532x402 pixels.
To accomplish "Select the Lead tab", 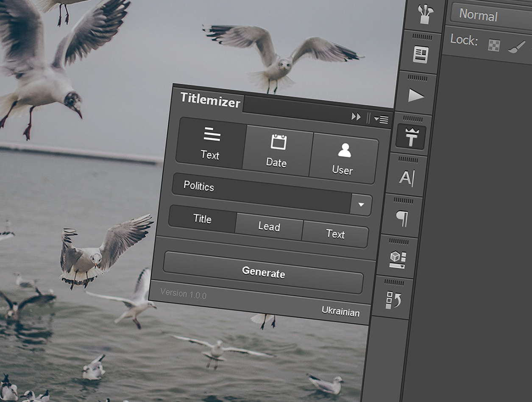I will [x=269, y=226].
